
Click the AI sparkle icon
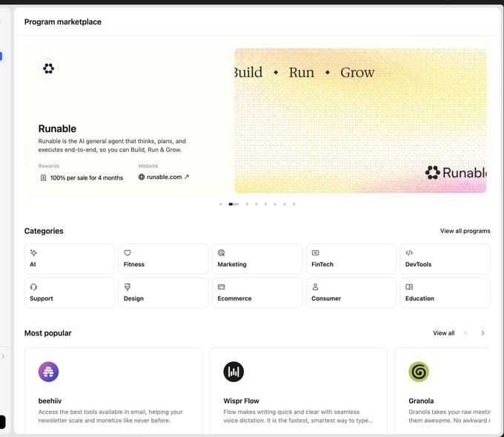pos(33,252)
